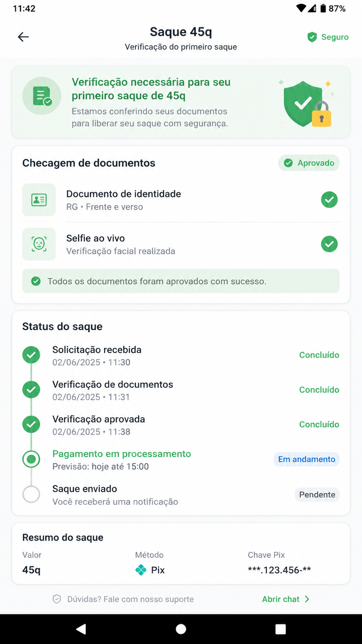Tap the Pix logo icon in the summary
The width and height of the screenshot is (362, 644).
click(x=141, y=570)
